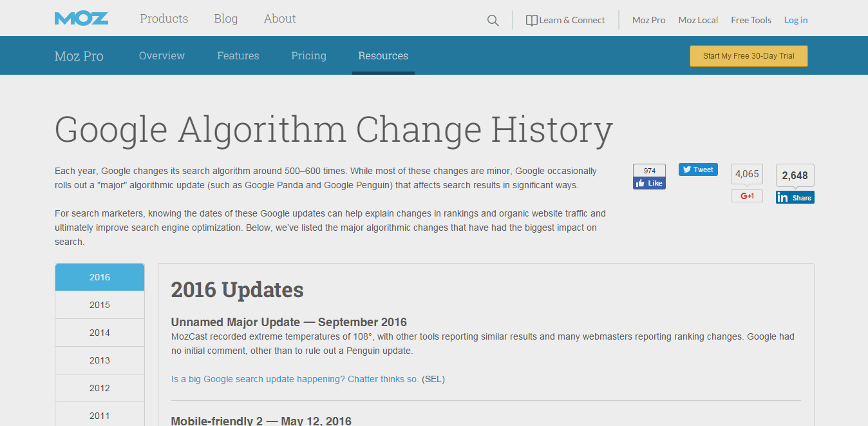Select the 2014 year tab

100,333
